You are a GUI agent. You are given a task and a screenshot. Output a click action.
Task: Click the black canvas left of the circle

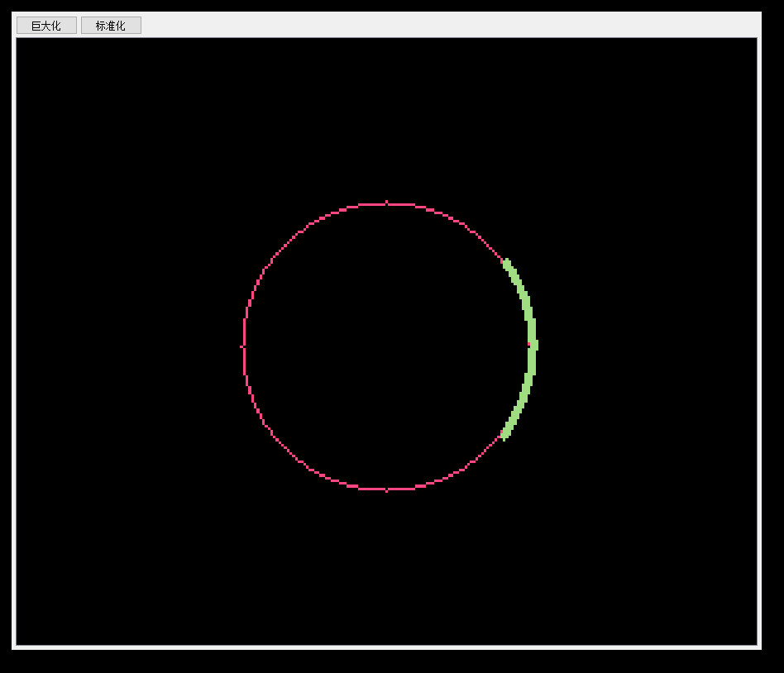[x=124, y=347]
